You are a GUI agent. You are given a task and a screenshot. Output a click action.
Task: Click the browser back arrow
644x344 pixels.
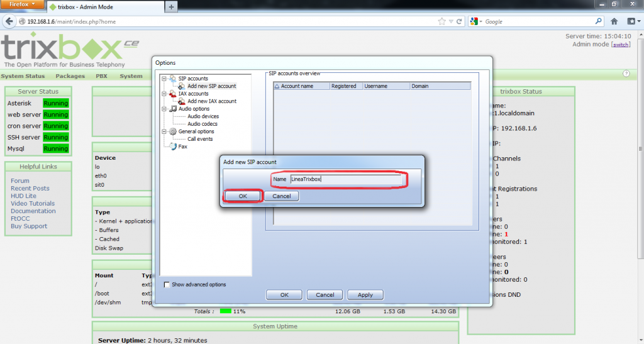pos(9,21)
